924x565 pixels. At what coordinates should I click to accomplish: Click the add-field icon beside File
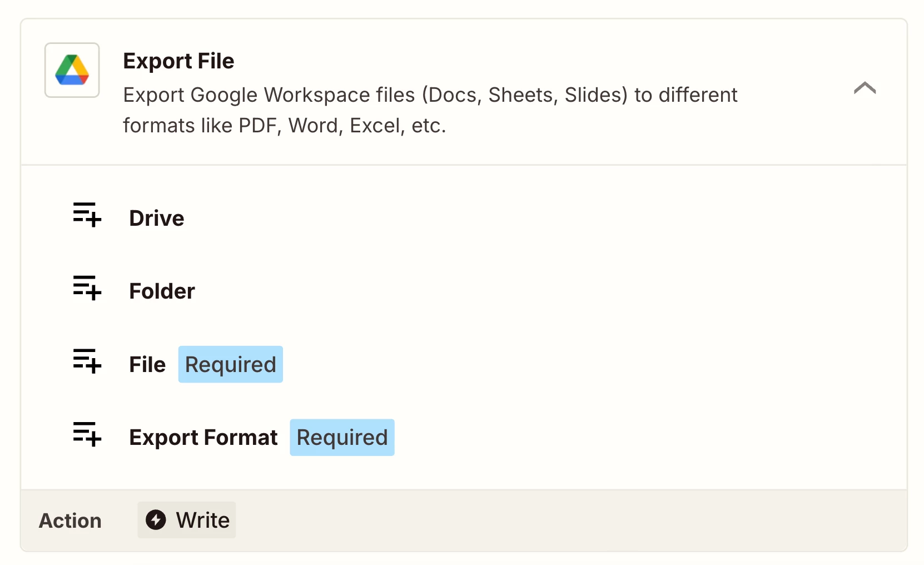[87, 361]
